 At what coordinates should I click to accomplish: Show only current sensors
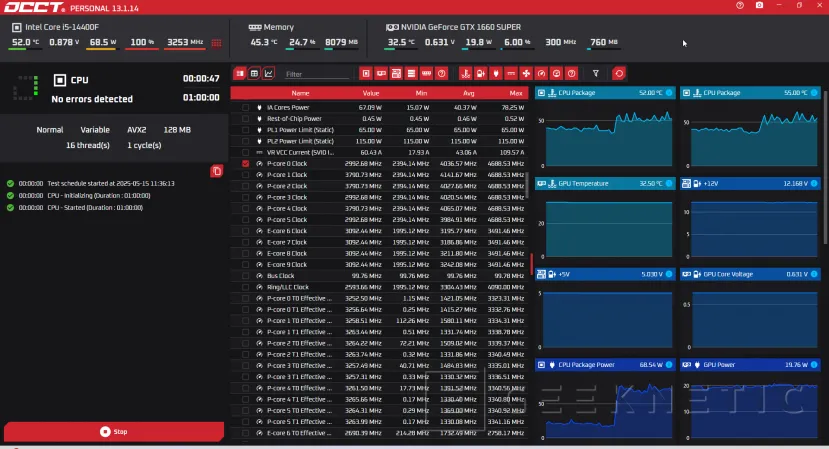coord(511,74)
